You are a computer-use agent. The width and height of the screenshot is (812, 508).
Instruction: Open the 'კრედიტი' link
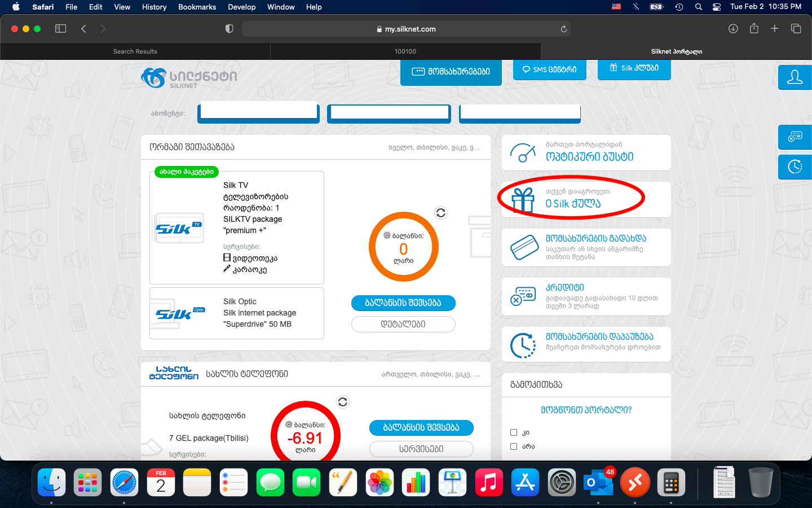[565, 287]
